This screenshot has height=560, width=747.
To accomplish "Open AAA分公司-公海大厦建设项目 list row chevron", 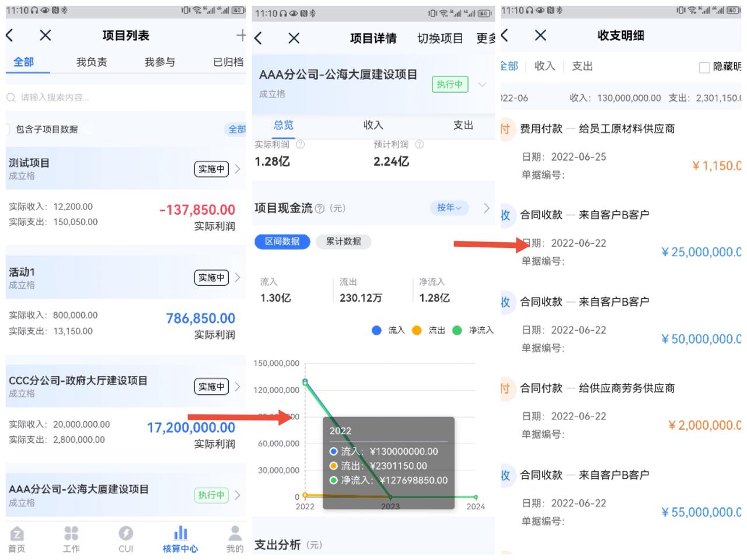I will pyautogui.click(x=238, y=495).
